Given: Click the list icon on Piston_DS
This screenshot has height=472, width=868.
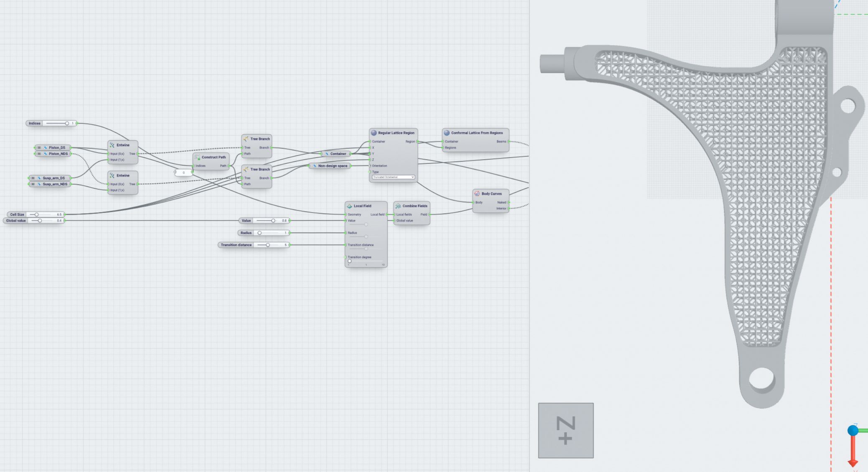Looking at the screenshot, I should pos(39,147).
